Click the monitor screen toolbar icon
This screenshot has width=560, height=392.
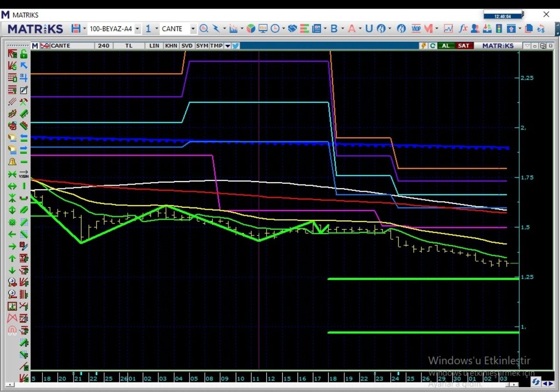pyautogui.click(x=263, y=28)
